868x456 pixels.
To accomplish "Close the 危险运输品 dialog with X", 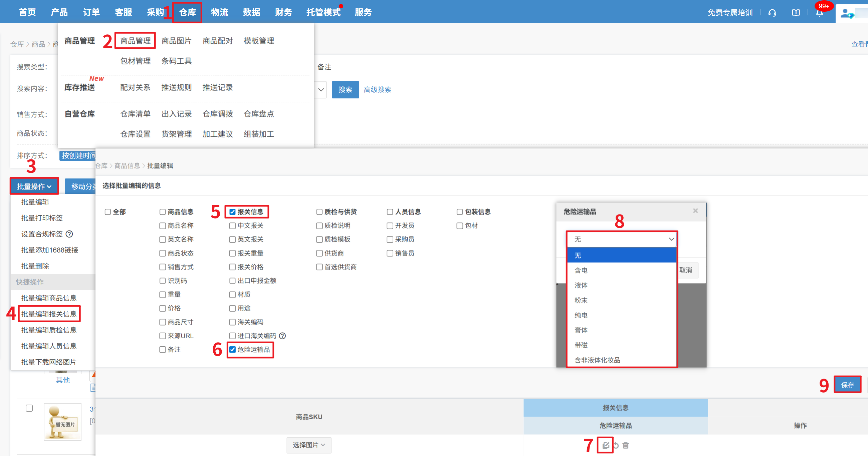I will (695, 210).
